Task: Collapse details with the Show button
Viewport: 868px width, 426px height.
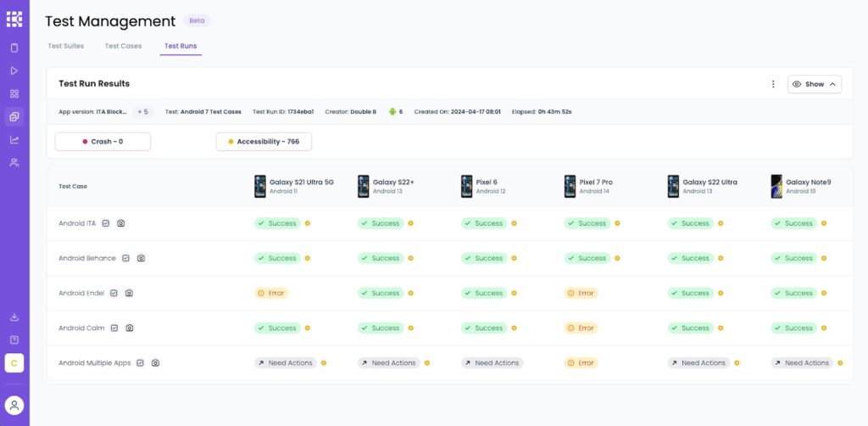Action: [x=815, y=84]
